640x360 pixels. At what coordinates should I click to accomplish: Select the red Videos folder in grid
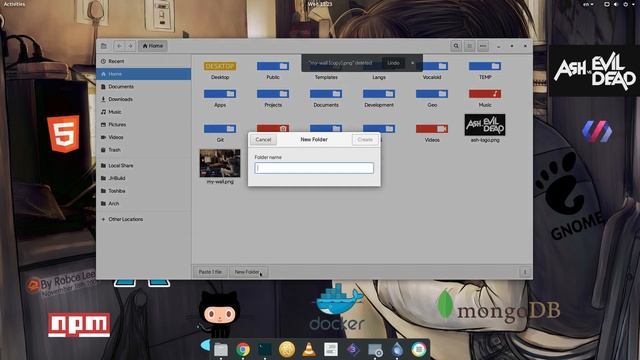[432, 129]
